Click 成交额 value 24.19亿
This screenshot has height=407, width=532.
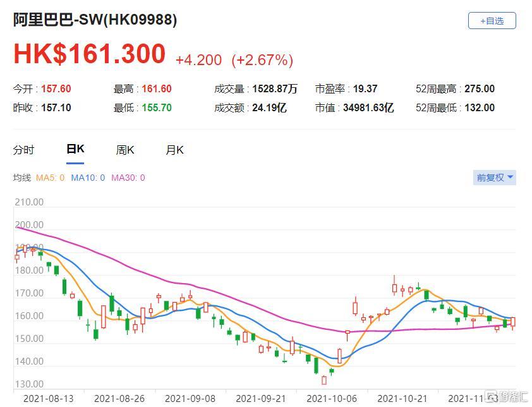[269, 108]
